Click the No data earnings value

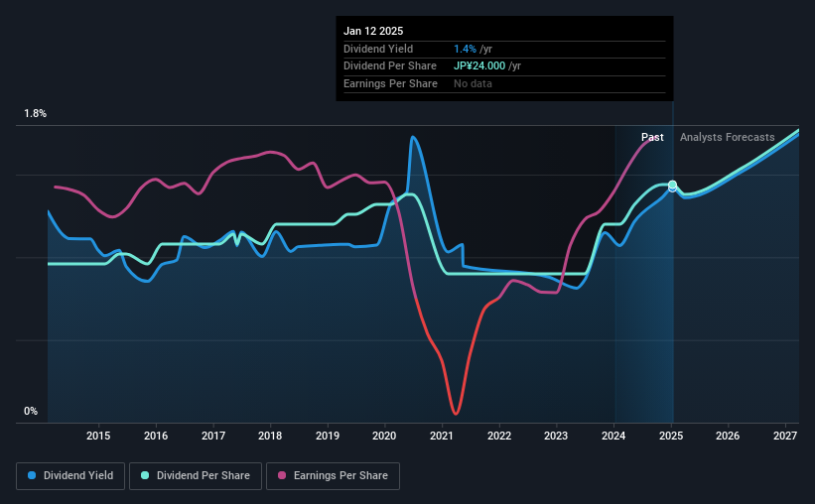coord(473,83)
